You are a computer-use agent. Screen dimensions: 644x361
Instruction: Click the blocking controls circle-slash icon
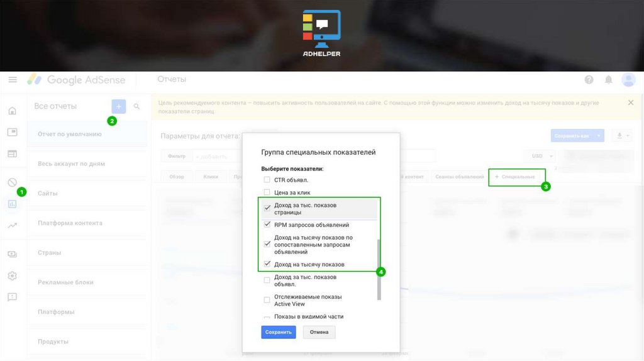click(x=13, y=182)
